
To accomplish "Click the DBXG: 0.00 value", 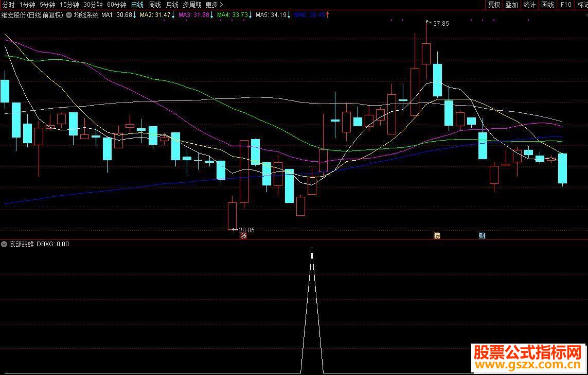I will coord(53,244).
